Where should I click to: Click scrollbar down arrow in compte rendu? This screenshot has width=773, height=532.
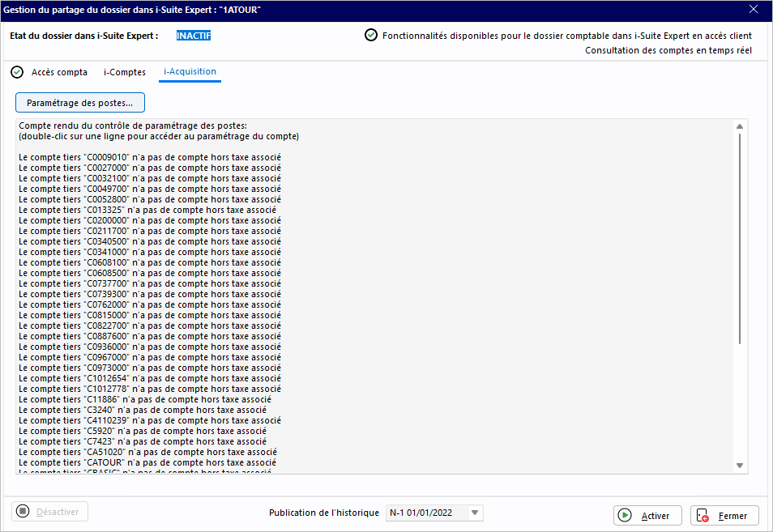[x=740, y=466]
